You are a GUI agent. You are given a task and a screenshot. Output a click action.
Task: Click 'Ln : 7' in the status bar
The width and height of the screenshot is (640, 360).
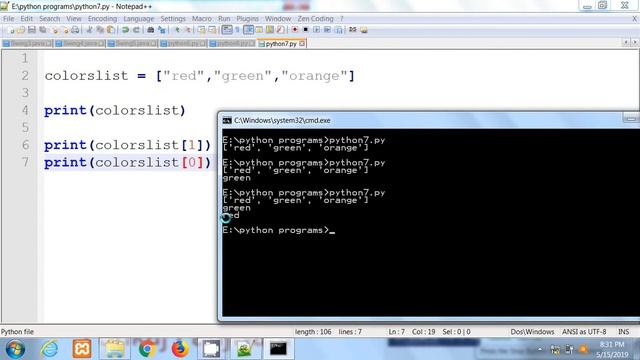(396, 332)
